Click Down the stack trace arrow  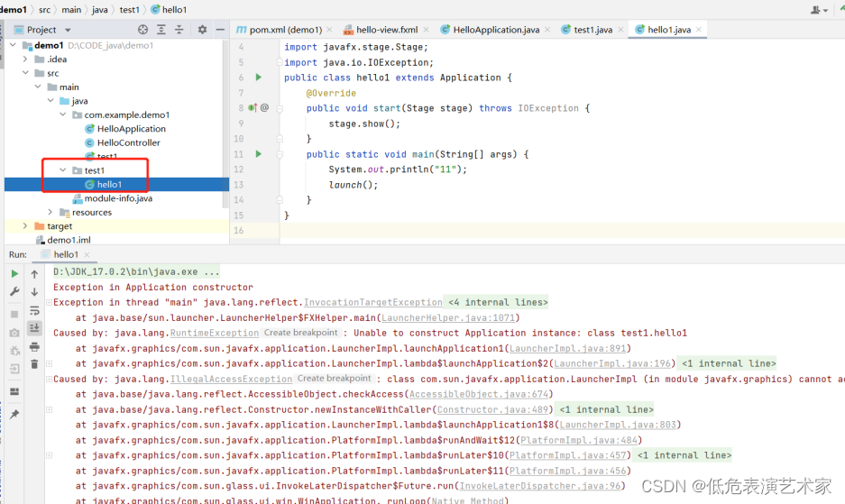(34, 291)
